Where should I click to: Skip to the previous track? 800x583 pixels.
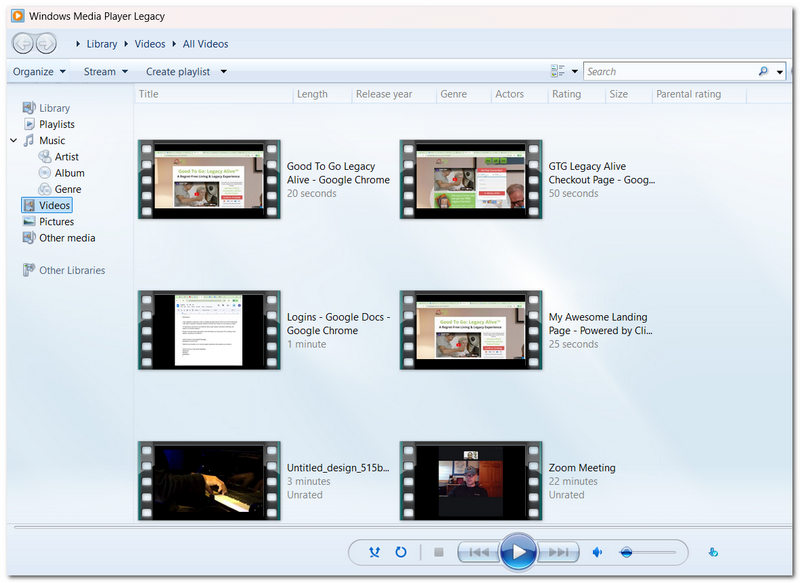479,552
